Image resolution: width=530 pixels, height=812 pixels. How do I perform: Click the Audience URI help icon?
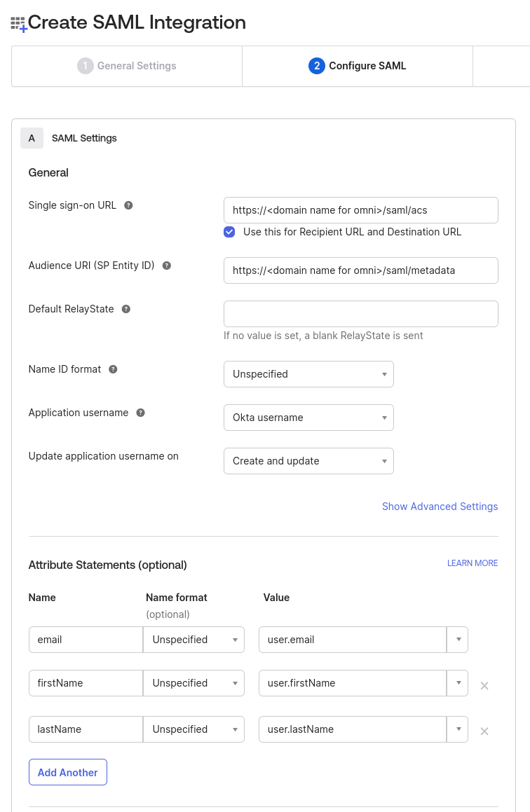pos(167,266)
